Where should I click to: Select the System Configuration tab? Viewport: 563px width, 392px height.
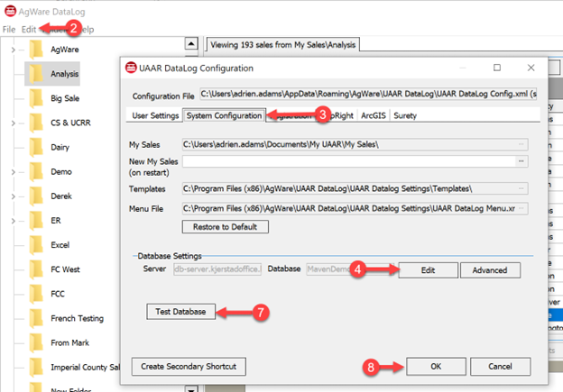click(224, 115)
